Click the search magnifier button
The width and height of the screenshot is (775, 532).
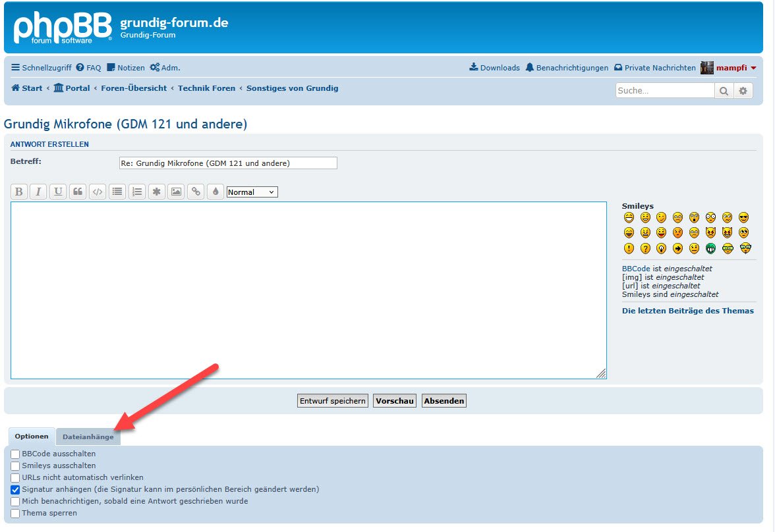(724, 91)
